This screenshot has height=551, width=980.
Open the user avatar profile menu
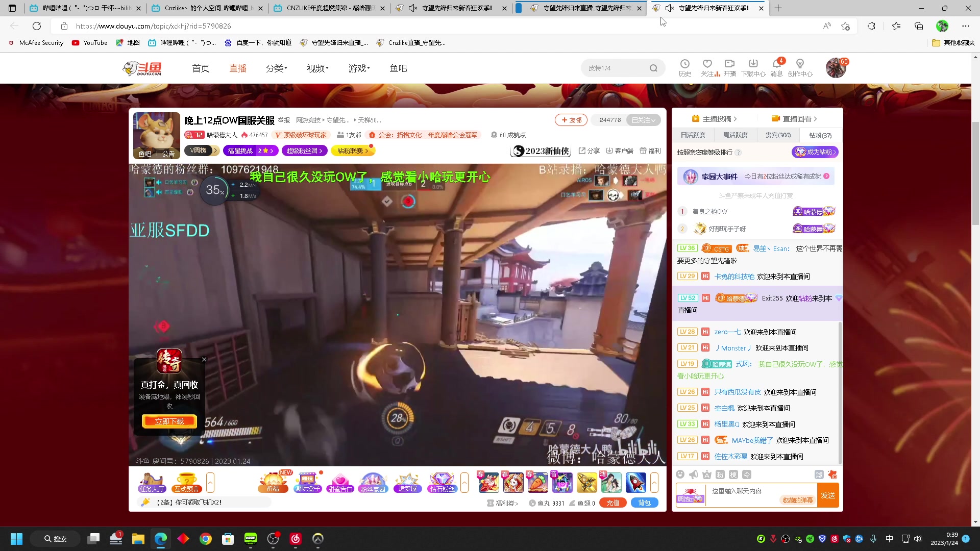coord(836,68)
